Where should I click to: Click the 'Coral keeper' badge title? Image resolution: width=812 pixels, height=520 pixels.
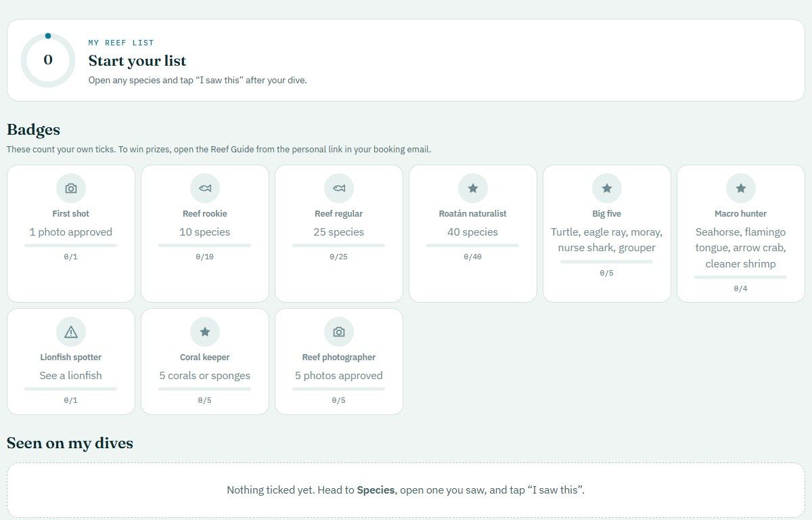click(205, 357)
